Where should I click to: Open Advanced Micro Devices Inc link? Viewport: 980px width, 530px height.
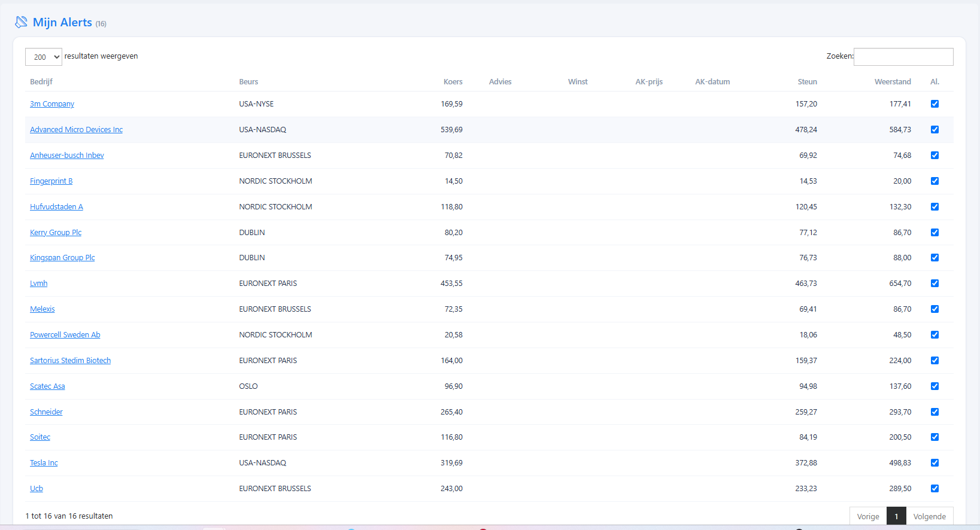[x=76, y=130]
